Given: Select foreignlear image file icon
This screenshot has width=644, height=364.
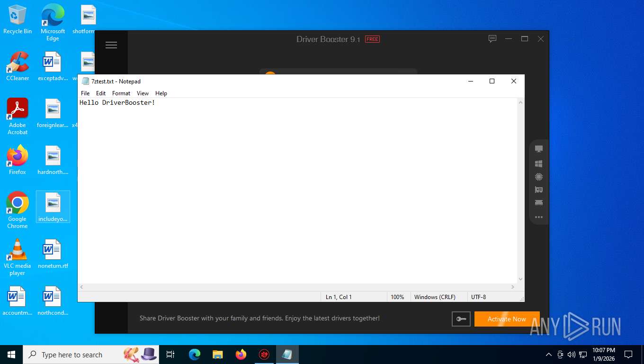Looking at the screenshot, I should (x=53, y=114).
